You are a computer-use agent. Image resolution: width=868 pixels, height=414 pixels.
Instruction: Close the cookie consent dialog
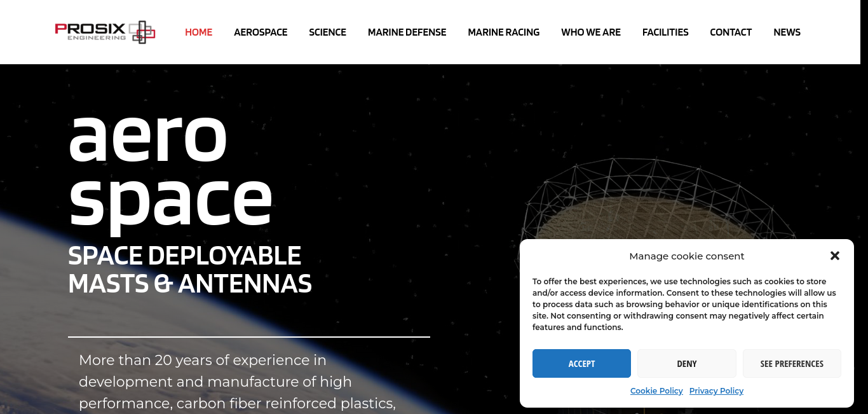coord(835,256)
